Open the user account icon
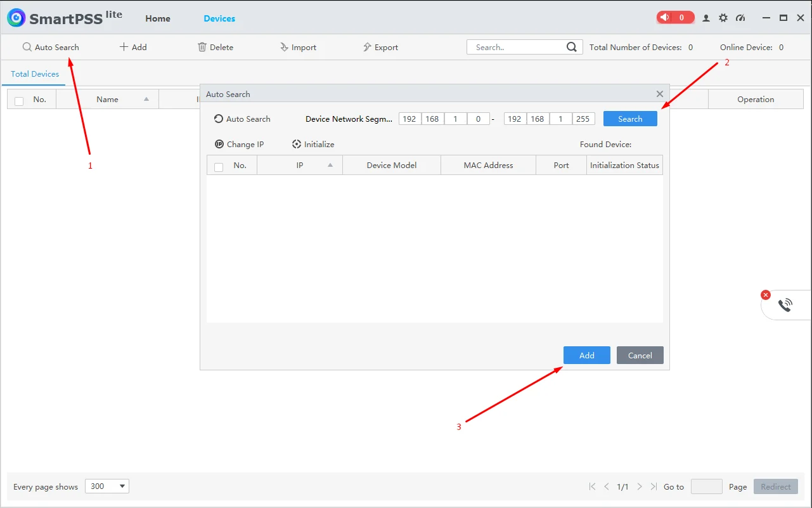 706,18
